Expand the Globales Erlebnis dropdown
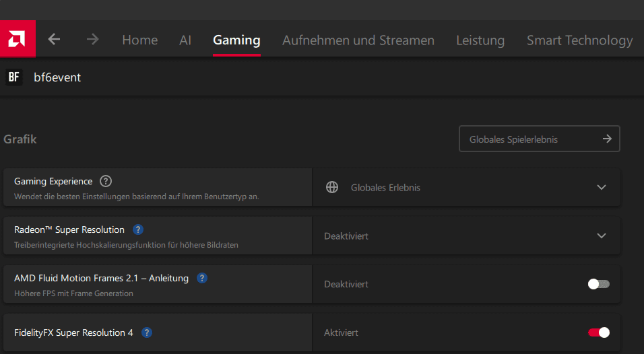644x354 pixels. point(602,188)
